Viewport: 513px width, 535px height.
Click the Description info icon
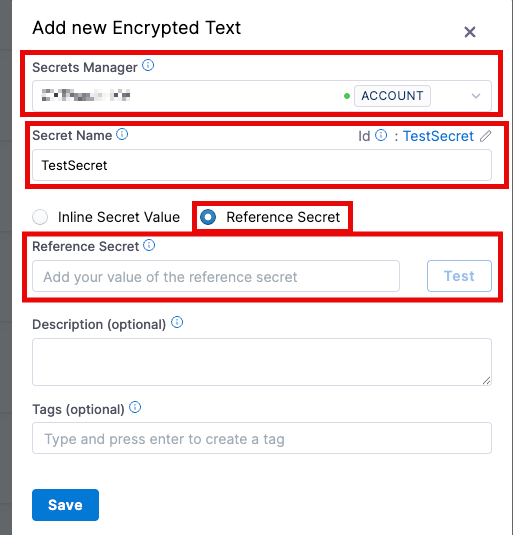177,322
